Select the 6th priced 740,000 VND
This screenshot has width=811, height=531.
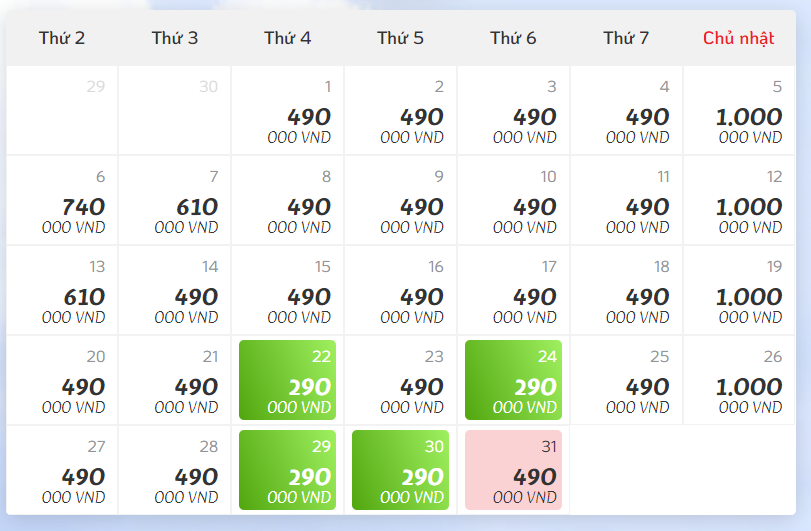point(62,200)
